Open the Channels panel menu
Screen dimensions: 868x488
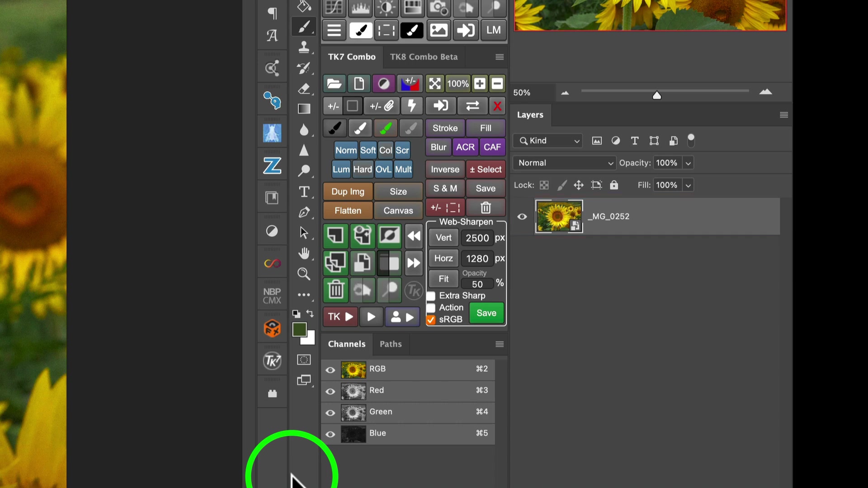tap(500, 344)
